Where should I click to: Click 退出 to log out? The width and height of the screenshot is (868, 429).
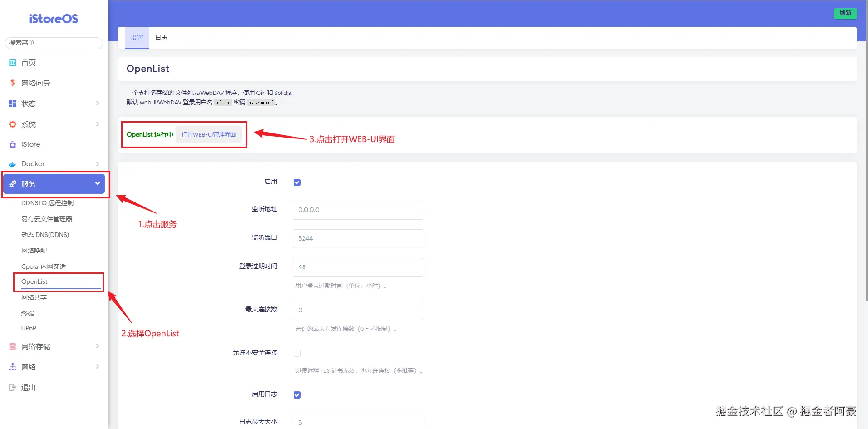click(29, 387)
